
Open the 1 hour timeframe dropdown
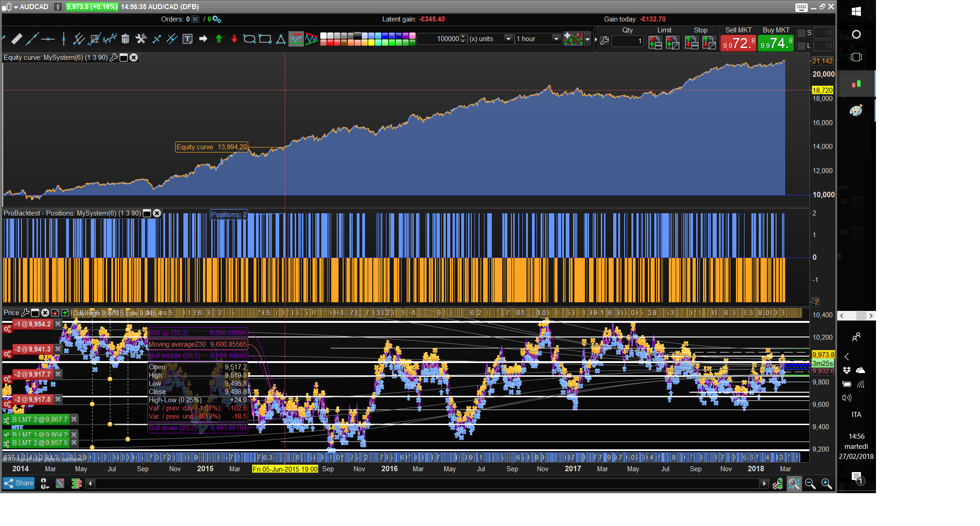[x=556, y=39]
